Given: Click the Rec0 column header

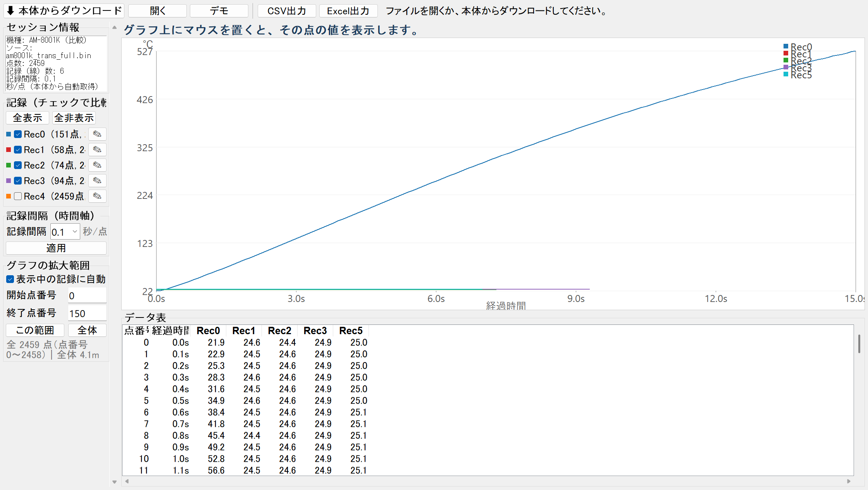Looking at the screenshot, I should pyautogui.click(x=208, y=331).
